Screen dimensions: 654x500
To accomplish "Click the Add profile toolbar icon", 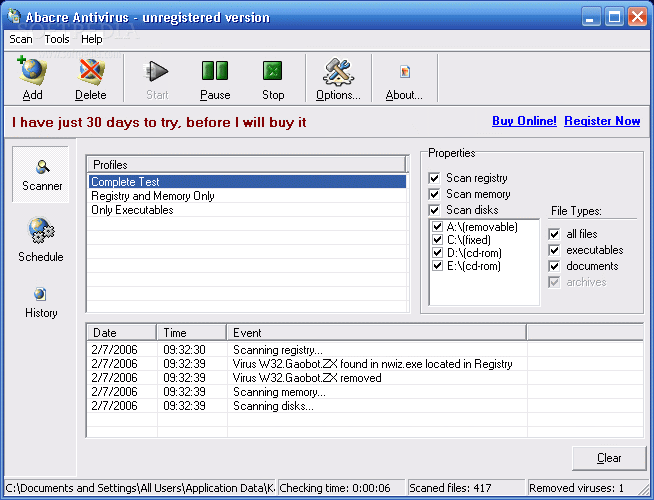I will tap(33, 72).
